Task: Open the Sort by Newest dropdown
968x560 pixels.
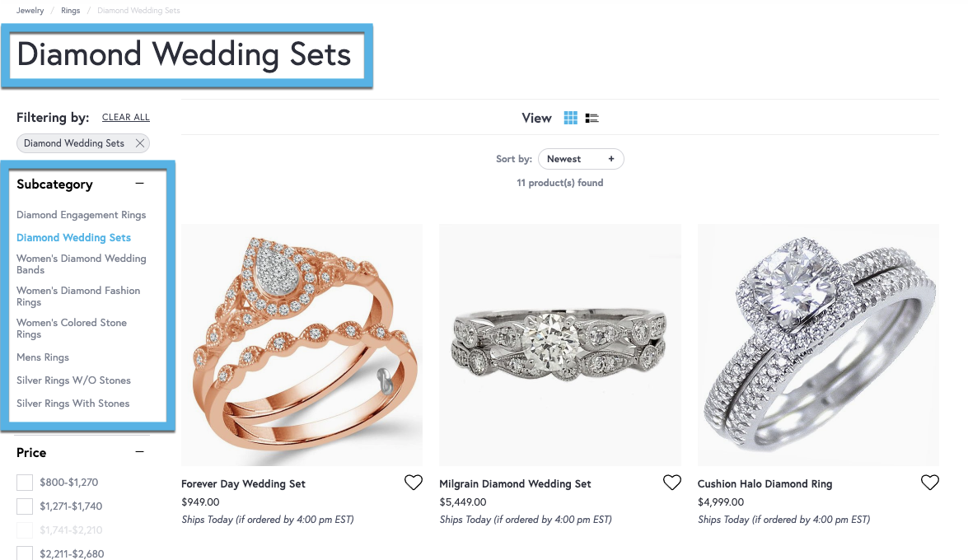Action: point(581,159)
